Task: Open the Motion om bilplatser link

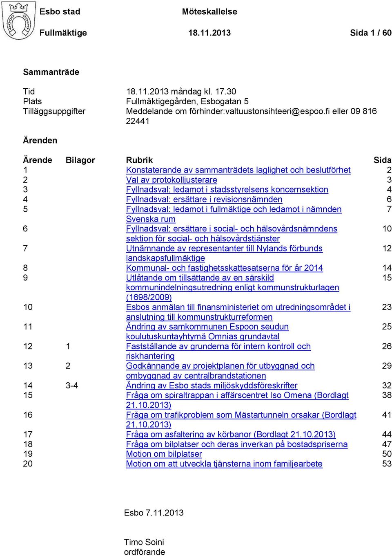Action: [164, 455]
